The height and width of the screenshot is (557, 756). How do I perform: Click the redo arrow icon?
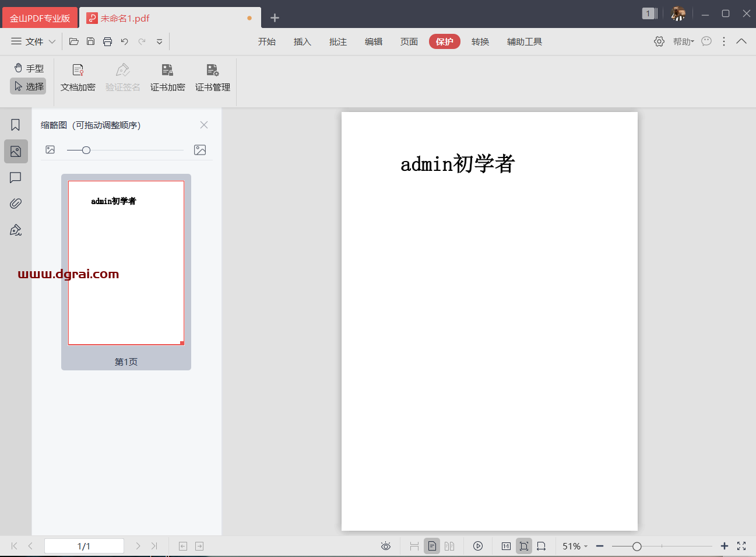(x=142, y=41)
